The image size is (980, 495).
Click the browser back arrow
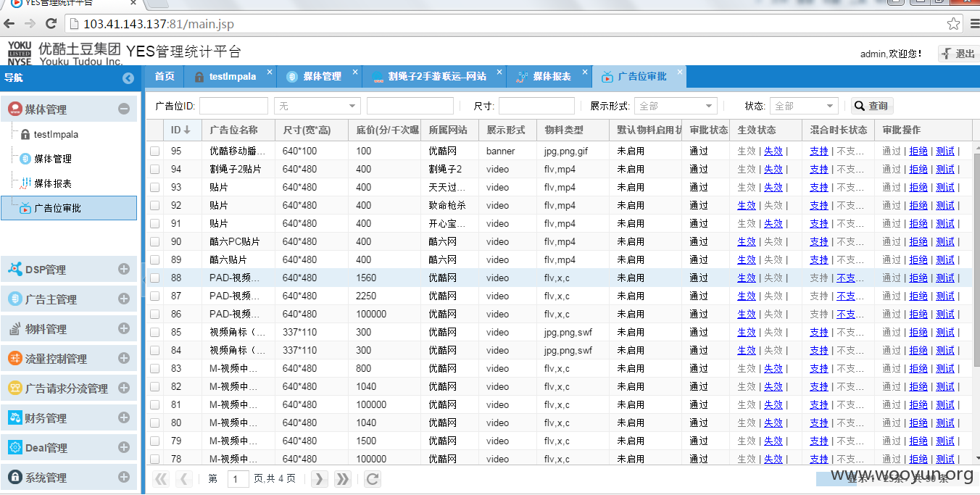9,24
